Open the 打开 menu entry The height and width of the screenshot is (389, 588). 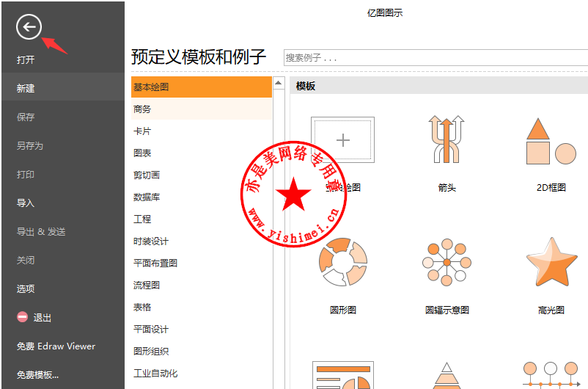[26, 59]
